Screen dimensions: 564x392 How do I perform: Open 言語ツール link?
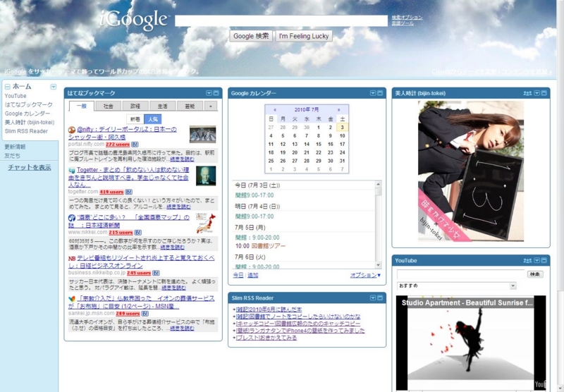pos(403,23)
